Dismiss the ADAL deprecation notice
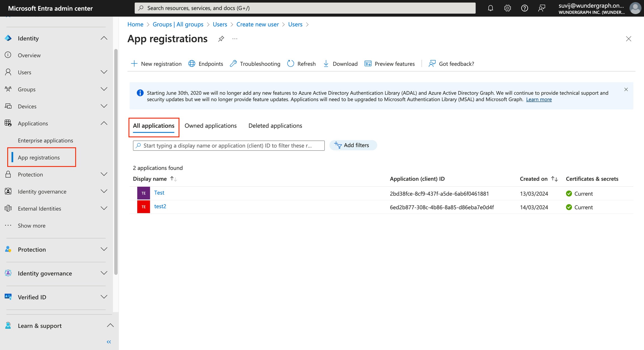644x350 pixels. pos(626,89)
